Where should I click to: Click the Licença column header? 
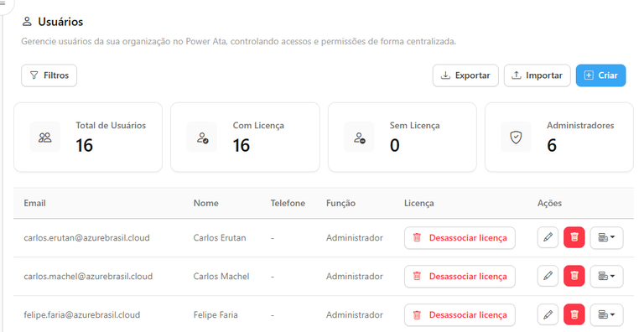click(418, 203)
